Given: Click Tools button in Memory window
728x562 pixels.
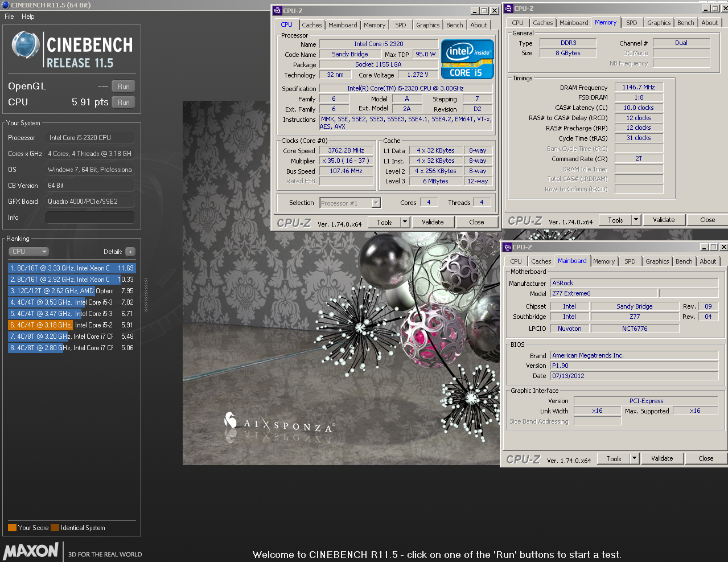Looking at the screenshot, I should click(x=615, y=220).
